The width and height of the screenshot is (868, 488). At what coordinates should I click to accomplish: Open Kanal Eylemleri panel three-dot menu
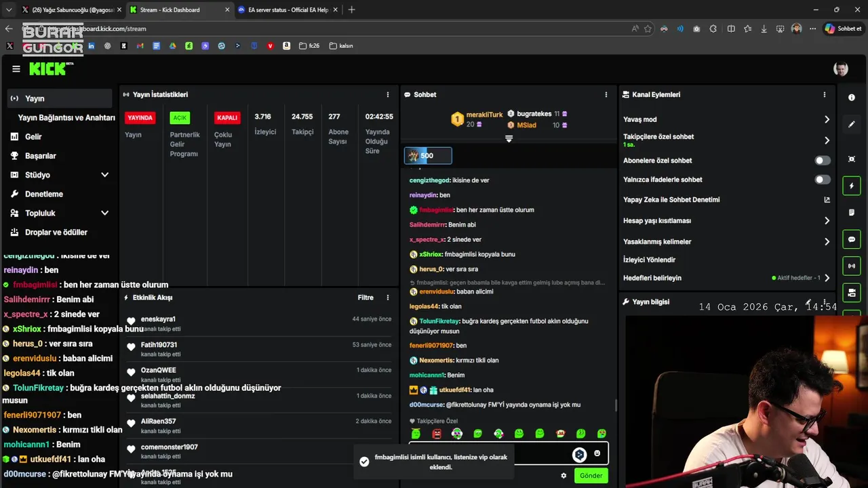click(825, 95)
